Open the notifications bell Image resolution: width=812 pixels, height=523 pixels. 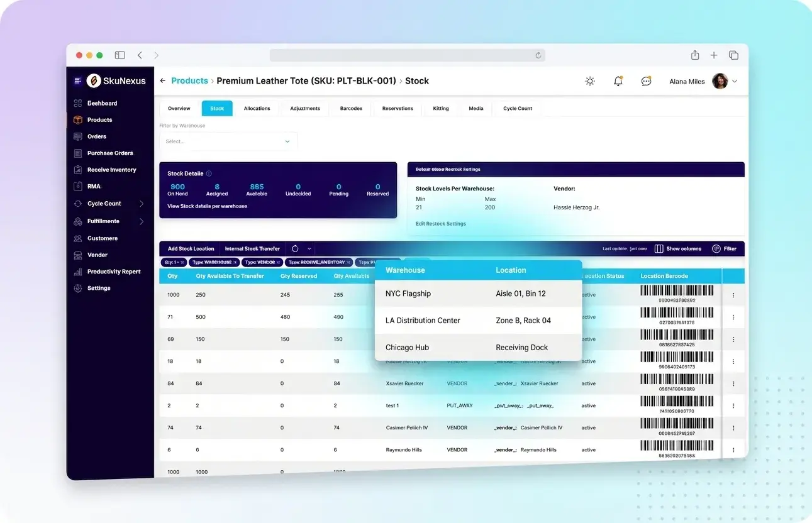point(618,80)
